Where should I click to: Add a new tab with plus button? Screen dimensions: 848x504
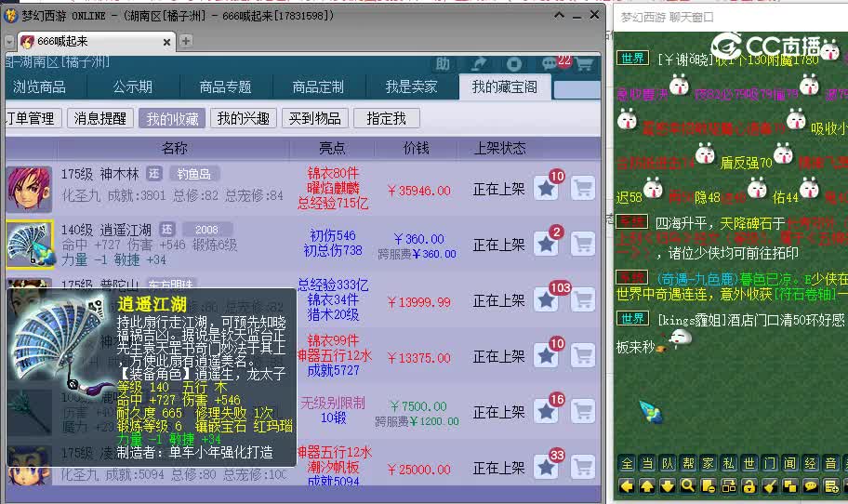[x=186, y=41]
